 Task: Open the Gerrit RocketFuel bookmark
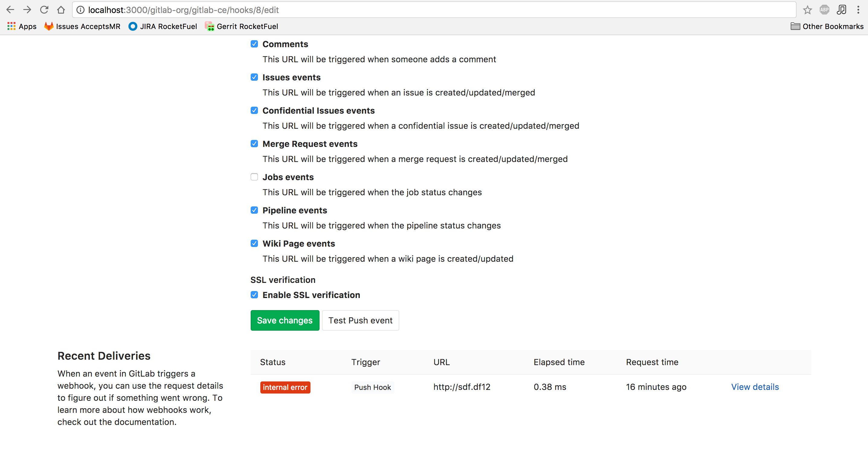coord(242,26)
